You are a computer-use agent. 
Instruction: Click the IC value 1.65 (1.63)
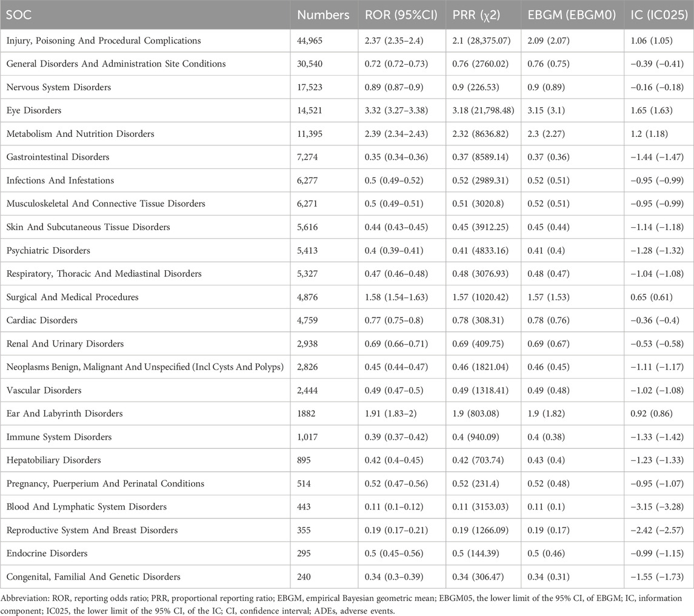pos(652,111)
